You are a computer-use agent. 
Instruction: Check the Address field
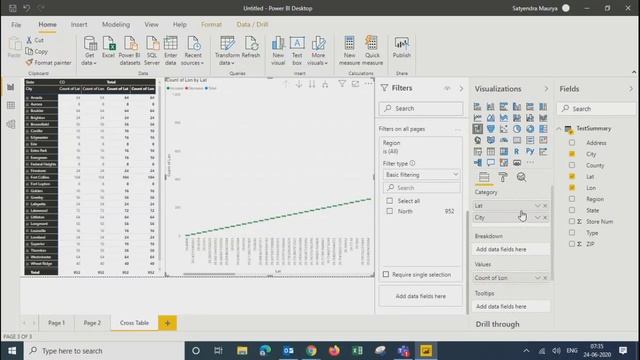(572, 143)
